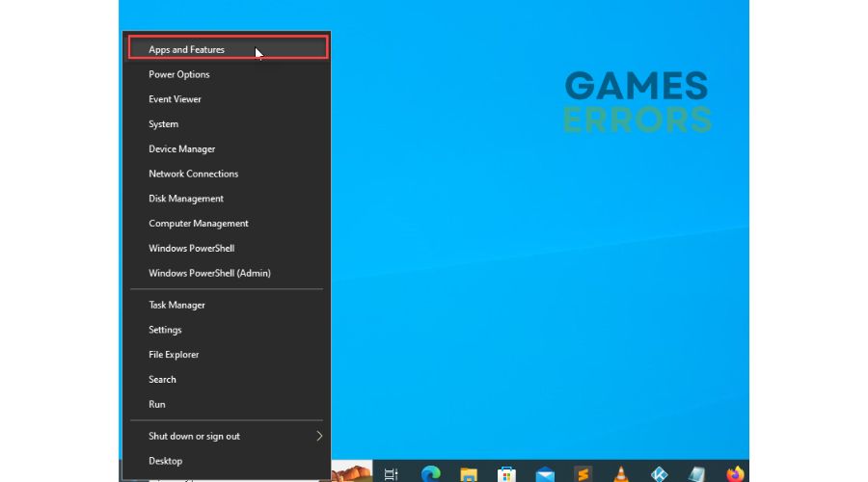Open Settings from the Win+X menu
Screen dimensions: 868x482
click(x=227, y=330)
